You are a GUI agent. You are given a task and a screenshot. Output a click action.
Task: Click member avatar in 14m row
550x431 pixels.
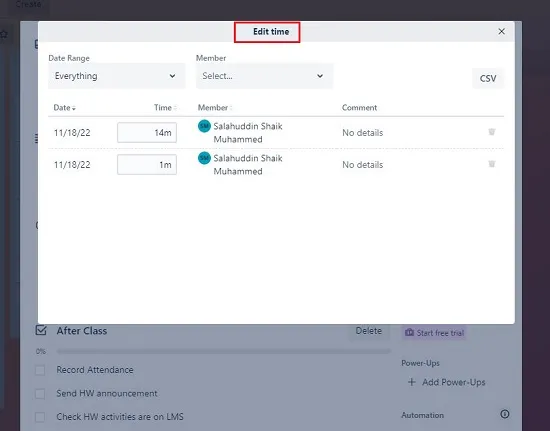pos(204,126)
